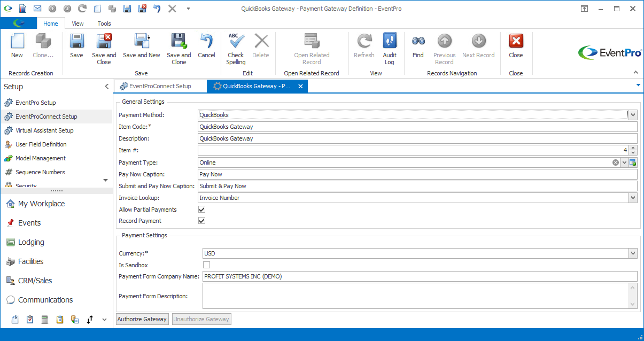Open the Facilities module
Screen dimensions: 644x341
click(30, 261)
